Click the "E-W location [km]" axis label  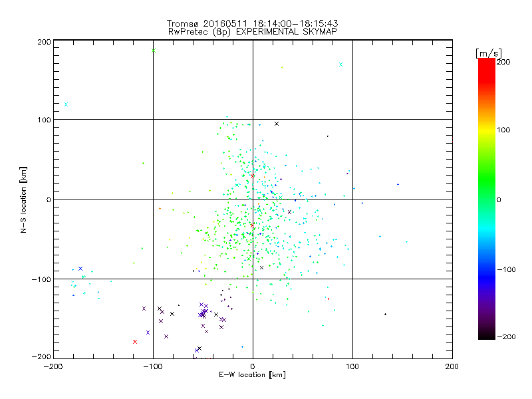tap(252, 375)
